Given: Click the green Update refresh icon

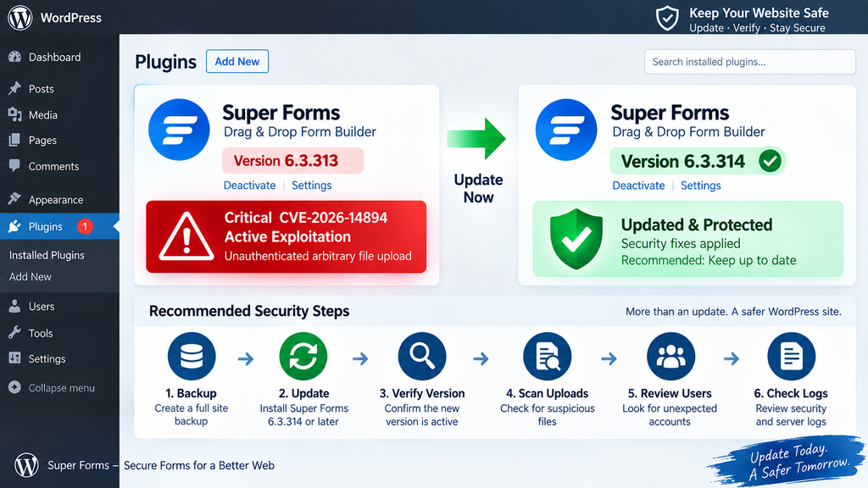Looking at the screenshot, I should [x=303, y=357].
